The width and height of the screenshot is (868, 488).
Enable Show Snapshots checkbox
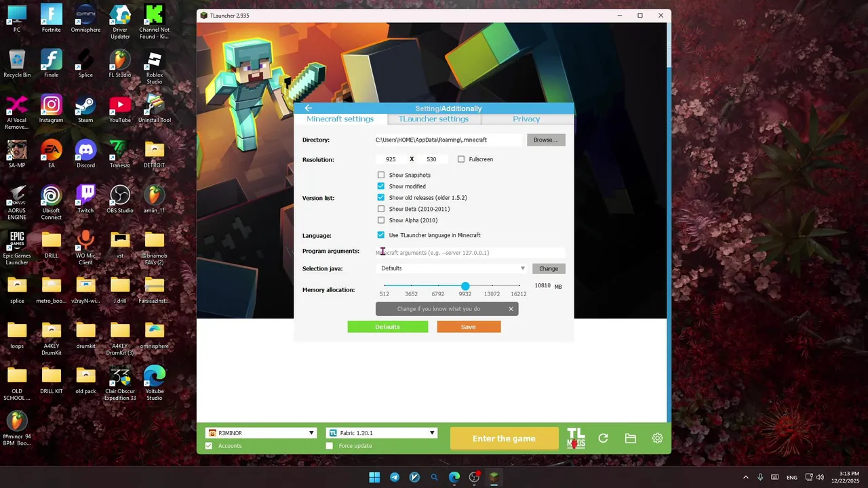380,175
